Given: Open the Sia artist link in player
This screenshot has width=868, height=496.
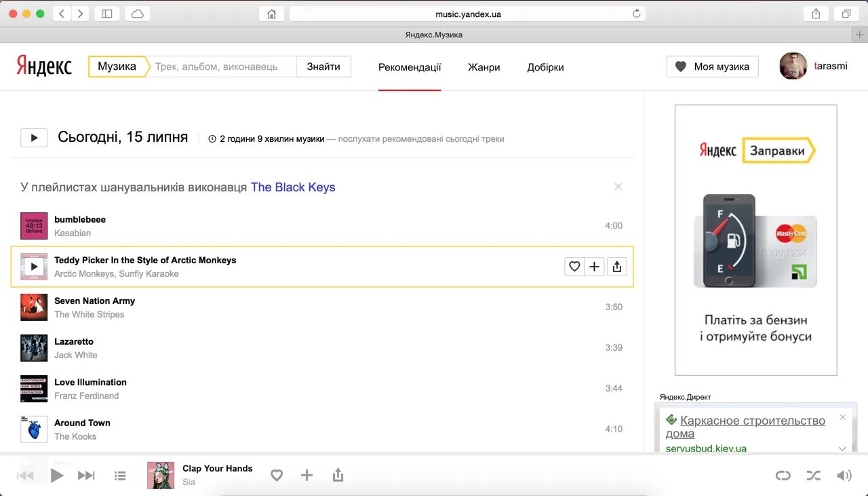Looking at the screenshot, I should (189, 482).
